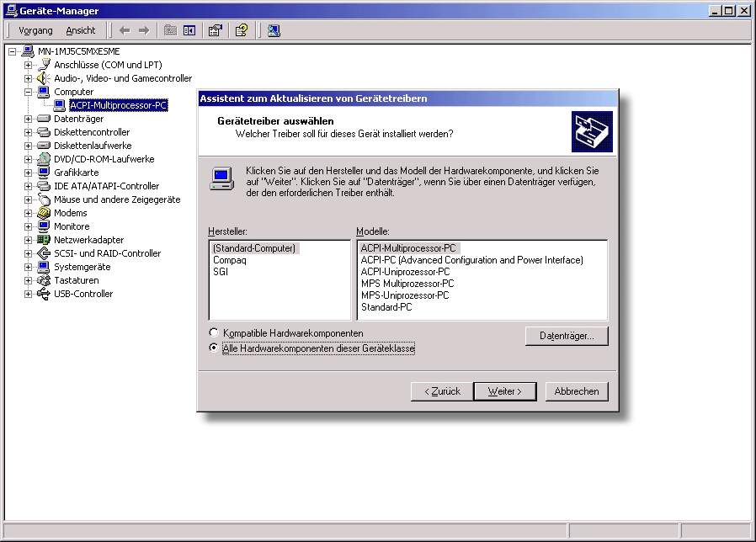The height and width of the screenshot is (542, 756).
Task: Select Alle Hardwarekomponenten dieser Geräteklasse option
Action: click(214, 348)
